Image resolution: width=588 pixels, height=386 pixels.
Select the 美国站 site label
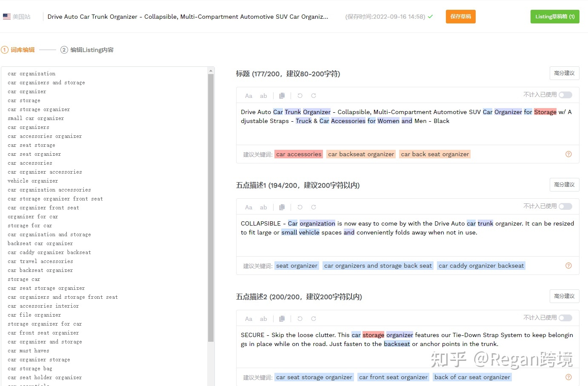click(21, 17)
